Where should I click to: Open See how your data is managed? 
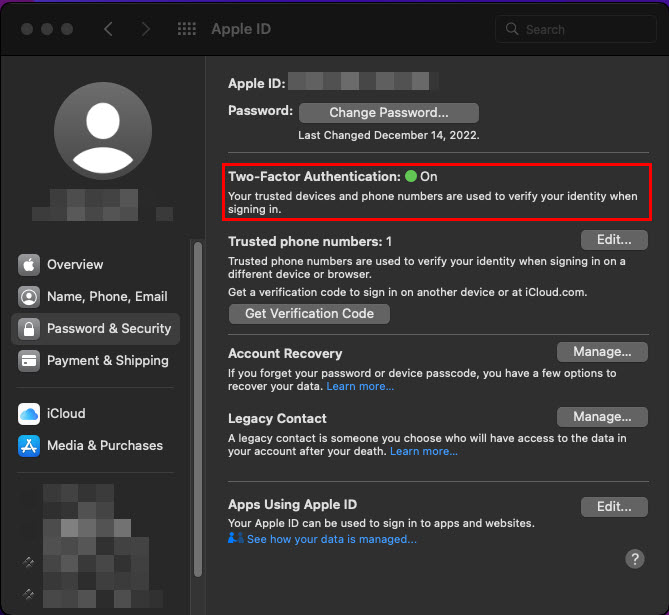click(332, 539)
